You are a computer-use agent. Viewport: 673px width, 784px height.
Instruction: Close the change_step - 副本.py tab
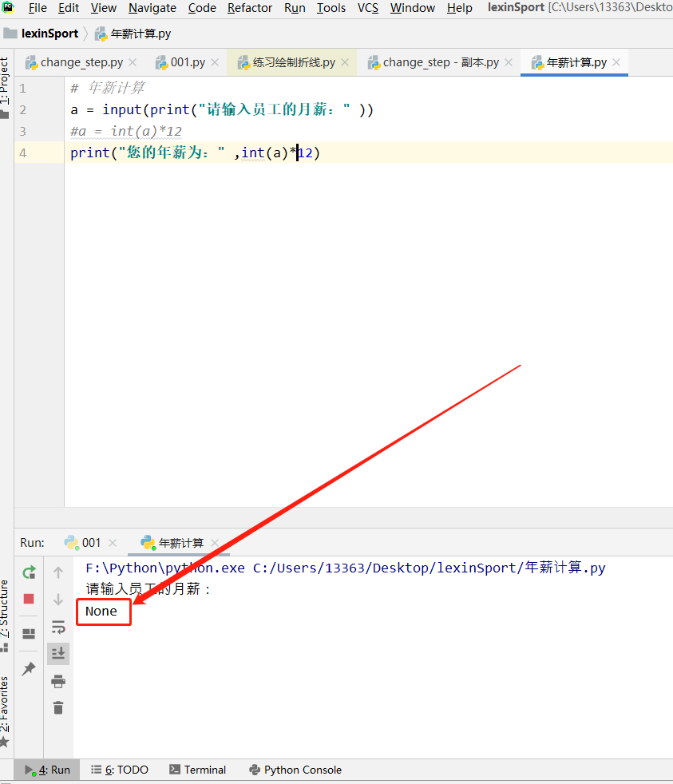pyautogui.click(x=509, y=62)
